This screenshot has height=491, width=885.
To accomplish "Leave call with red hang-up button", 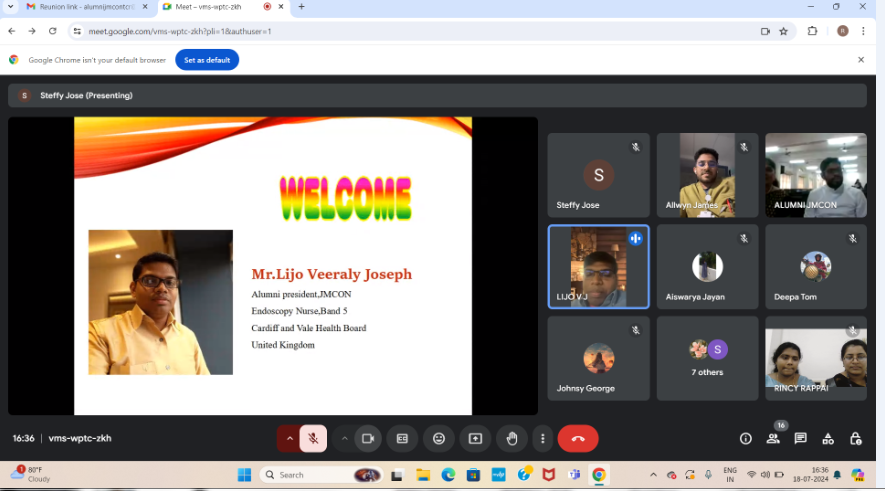I will click(x=578, y=439).
